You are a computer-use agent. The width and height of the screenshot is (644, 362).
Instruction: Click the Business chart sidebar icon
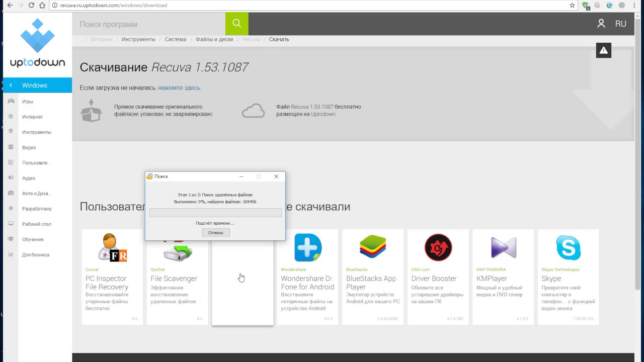(x=11, y=254)
